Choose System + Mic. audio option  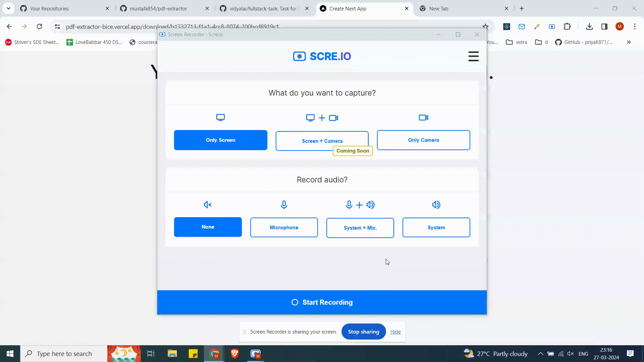(360, 228)
